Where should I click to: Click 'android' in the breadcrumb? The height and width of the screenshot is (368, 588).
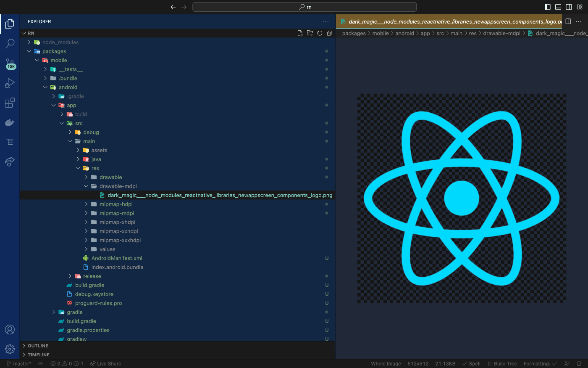pyautogui.click(x=404, y=34)
